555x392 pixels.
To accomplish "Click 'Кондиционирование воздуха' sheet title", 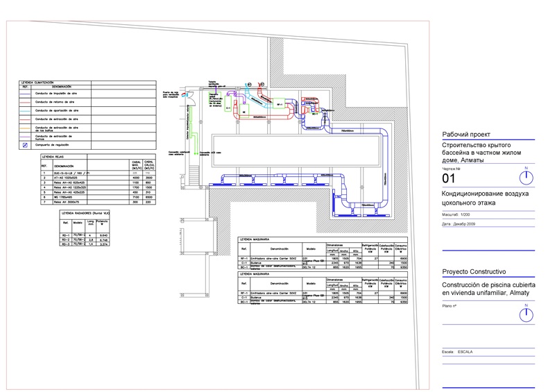I will 485,194.
